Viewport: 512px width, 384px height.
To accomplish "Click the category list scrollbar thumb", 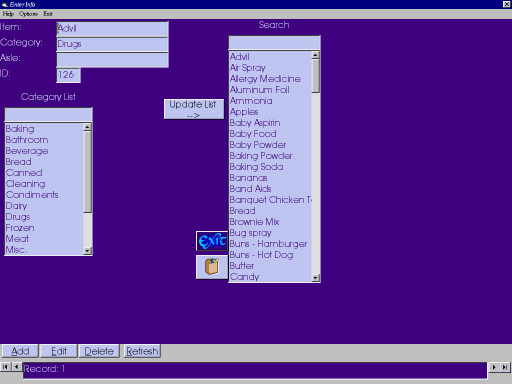I will (87, 172).
